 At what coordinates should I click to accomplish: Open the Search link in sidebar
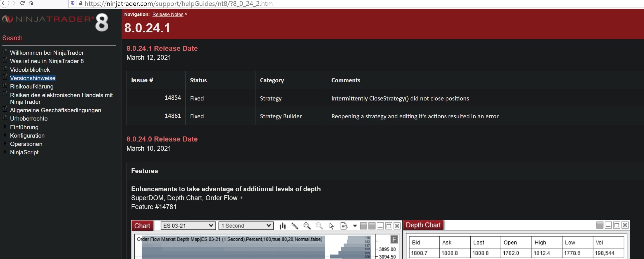coord(12,38)
